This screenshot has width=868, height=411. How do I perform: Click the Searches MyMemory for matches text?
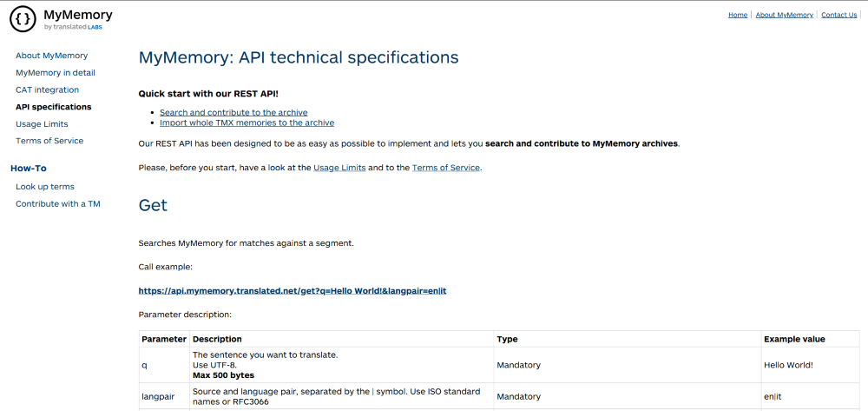pyautogui.click(x=246, y=243)
